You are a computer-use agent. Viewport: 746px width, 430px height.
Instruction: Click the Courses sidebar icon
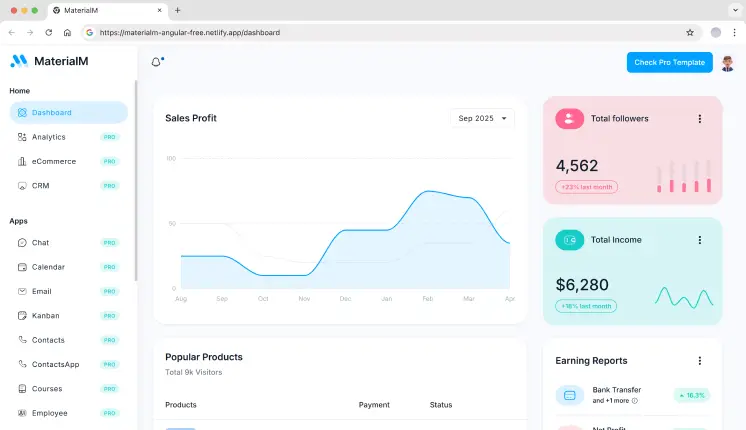[22, 389]
